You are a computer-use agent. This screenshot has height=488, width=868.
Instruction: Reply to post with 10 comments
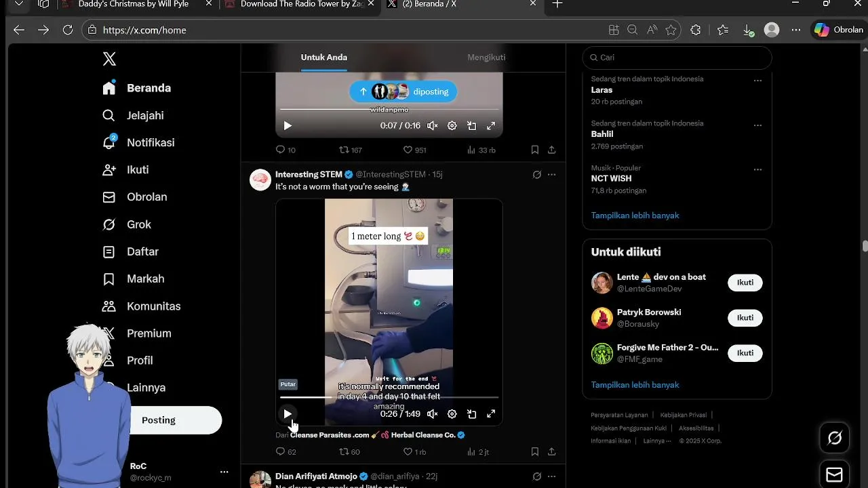click(x=285, y=150)
